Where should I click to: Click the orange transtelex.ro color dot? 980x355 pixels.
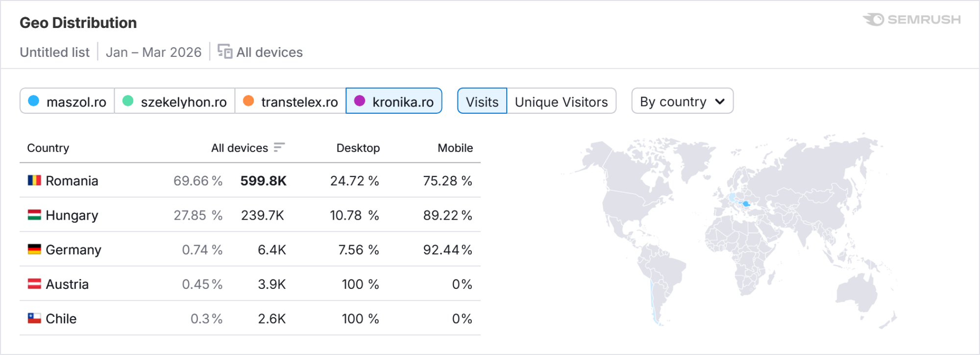[248, 101]
